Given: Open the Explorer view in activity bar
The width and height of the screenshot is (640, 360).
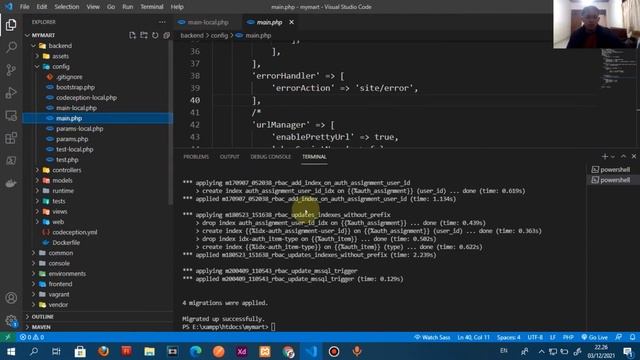Looking at the screenshot, I should (11, 25).
